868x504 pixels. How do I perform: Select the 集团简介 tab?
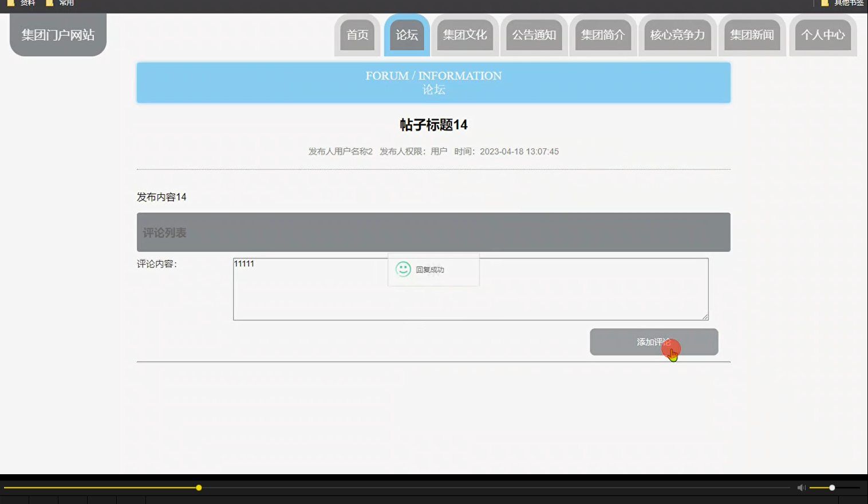click(602, 35)
